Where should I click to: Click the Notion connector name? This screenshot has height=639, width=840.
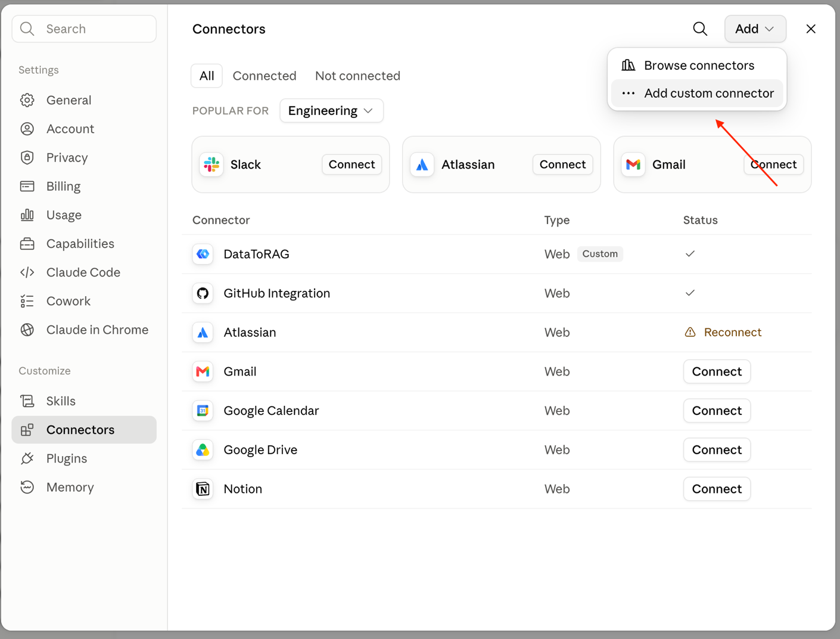(242, 489)
